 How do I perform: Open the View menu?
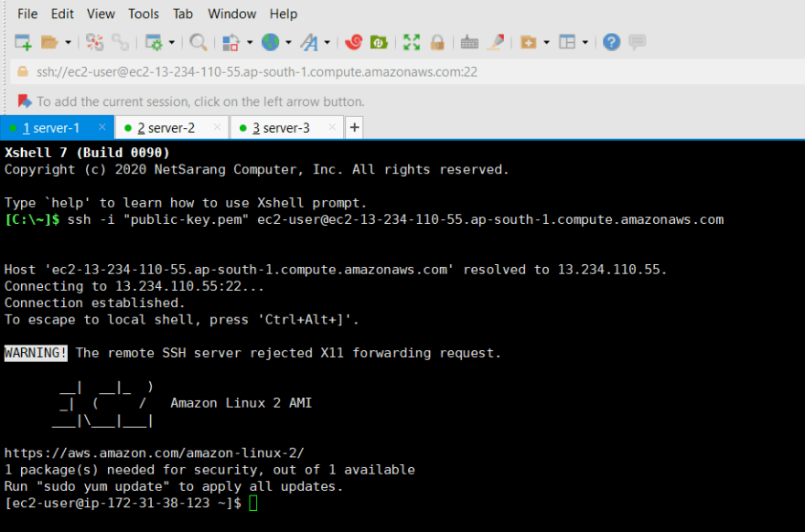click(101, 14)
